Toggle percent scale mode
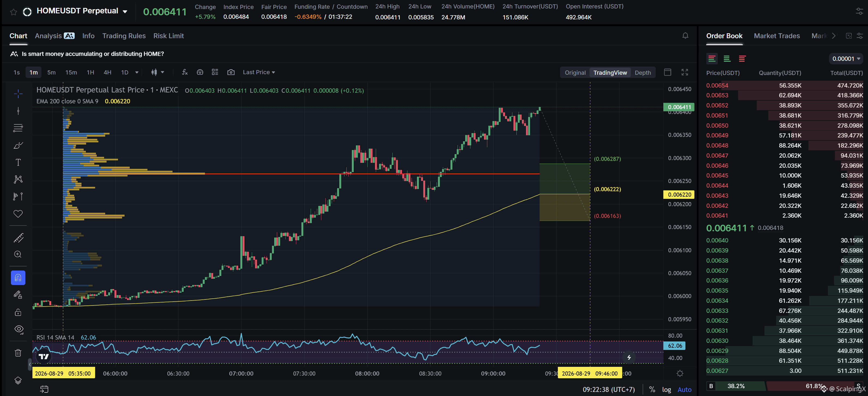Image resolution: width=868 pixels, height=396 pixels. point(652,390)
